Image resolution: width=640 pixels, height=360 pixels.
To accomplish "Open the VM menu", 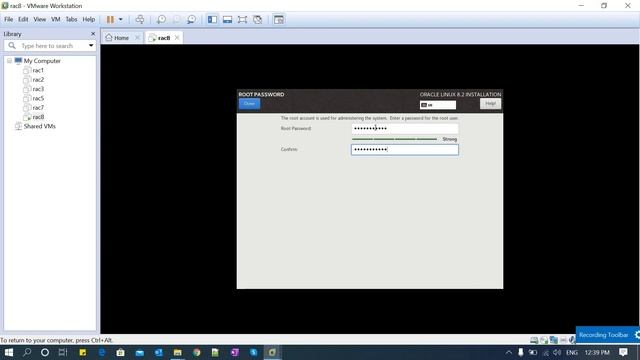I will [56, 19].
